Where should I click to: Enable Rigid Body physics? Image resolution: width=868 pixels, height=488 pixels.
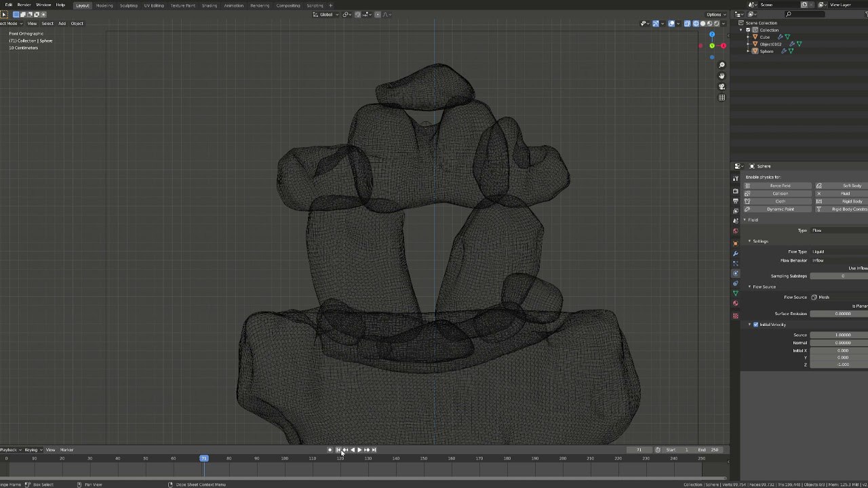click(x=842, y=201)
